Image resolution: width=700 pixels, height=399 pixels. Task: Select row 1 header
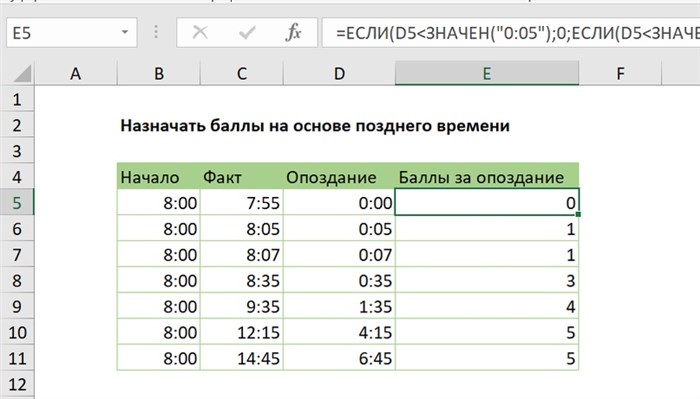pyautogui.click(x=17, y=99)
